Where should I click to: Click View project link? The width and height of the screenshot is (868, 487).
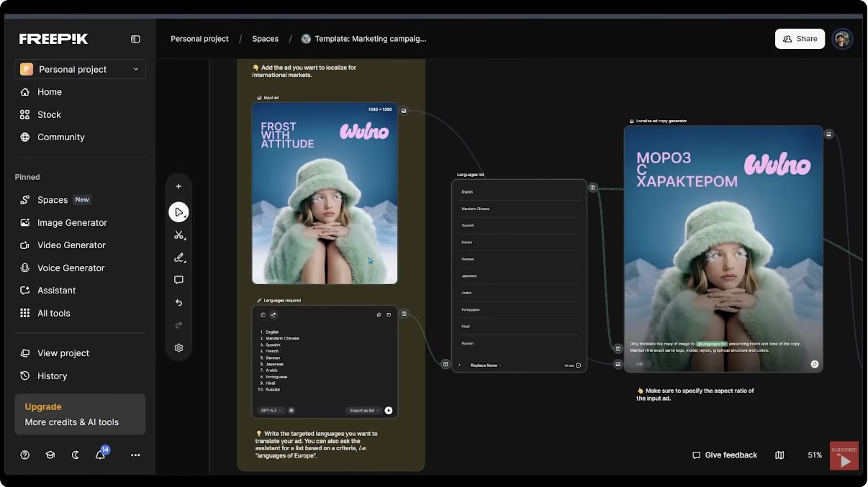[63, 353]
